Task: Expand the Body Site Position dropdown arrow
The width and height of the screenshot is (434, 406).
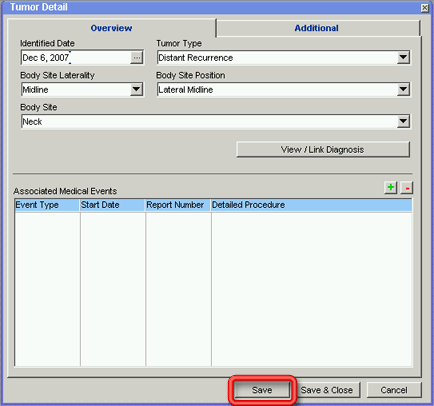Action: [x=403, y=90]
